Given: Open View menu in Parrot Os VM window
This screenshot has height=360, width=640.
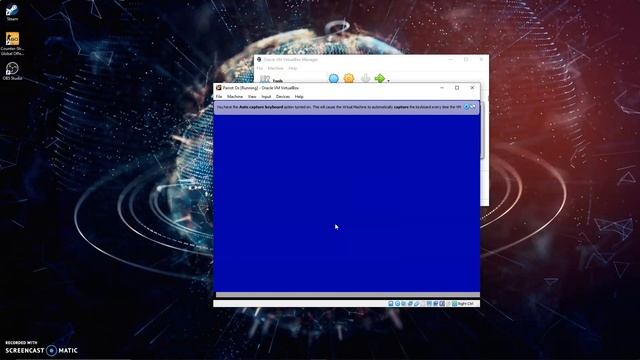Looking at the screenshot, I should coord(252,97).
